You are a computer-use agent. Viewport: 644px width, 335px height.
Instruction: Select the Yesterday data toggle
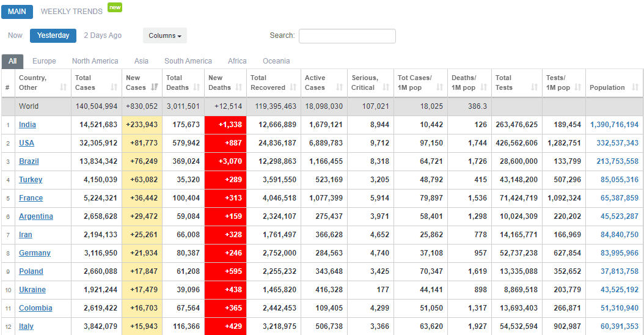pos(53,35)
